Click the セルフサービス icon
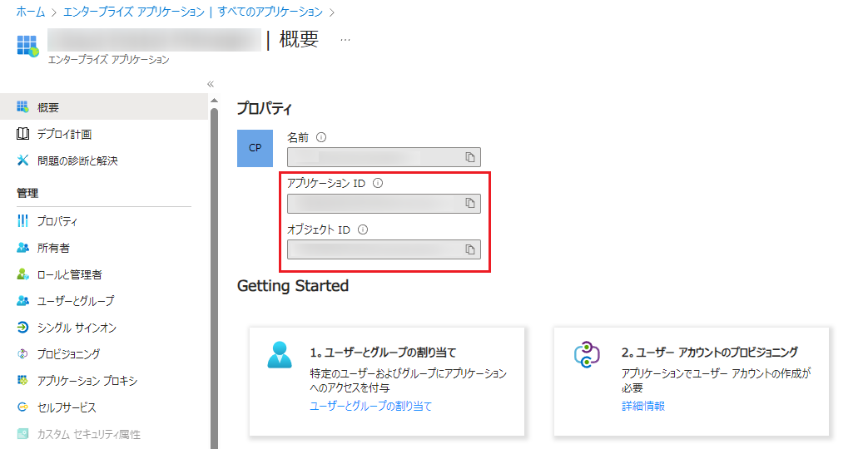 coord(22,407)
